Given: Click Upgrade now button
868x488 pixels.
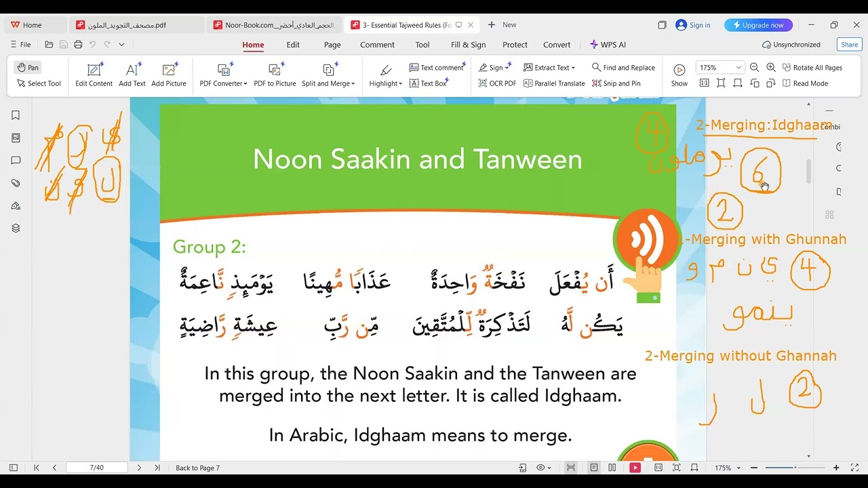Looking at the screenshot, I should [758, 25].
